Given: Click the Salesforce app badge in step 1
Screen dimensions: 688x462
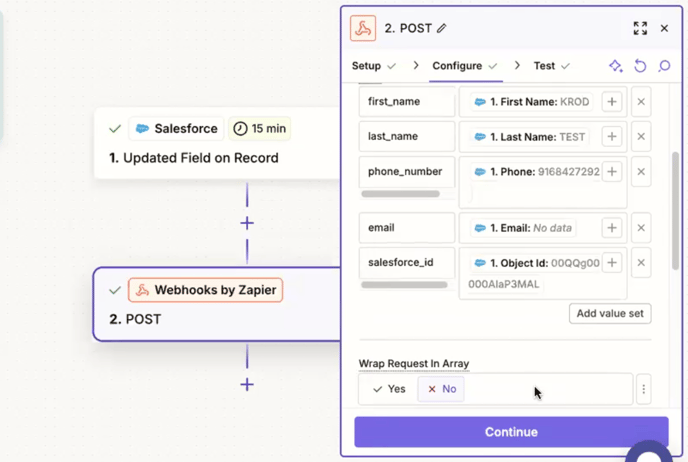Looking at the screenshot, I should point(176,129).
